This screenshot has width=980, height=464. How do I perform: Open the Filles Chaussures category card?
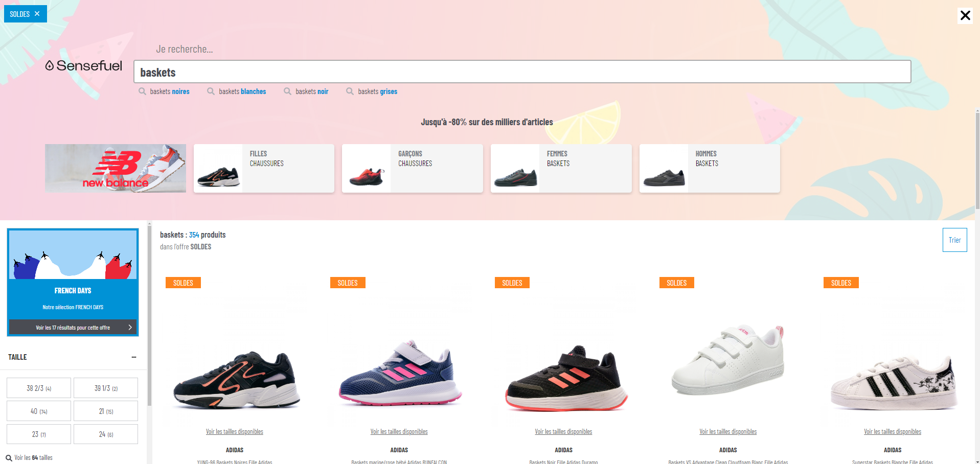264,168
